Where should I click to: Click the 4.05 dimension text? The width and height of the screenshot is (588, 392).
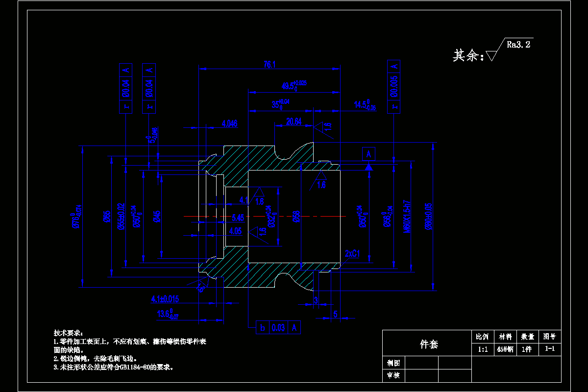point(235,231)
